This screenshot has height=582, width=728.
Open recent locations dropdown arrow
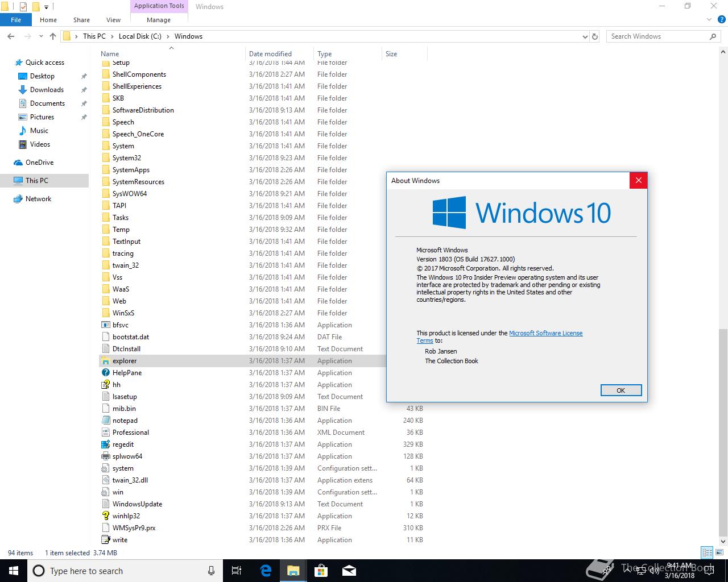pos(40,36)
